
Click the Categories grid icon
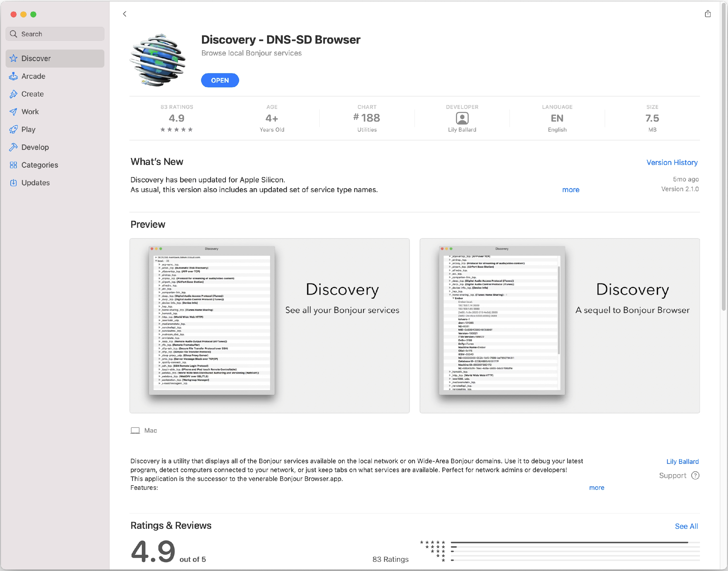coord(13,165)
